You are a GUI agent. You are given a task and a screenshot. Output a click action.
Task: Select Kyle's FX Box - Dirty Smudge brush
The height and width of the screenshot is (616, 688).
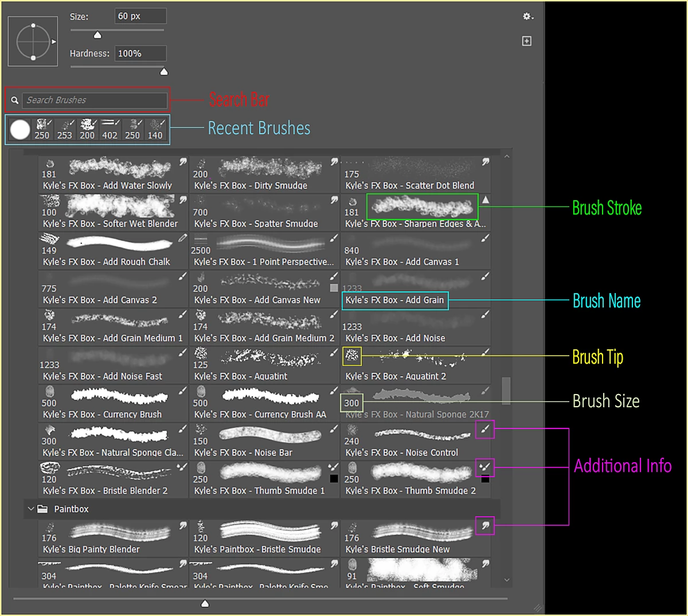[264, 174]
